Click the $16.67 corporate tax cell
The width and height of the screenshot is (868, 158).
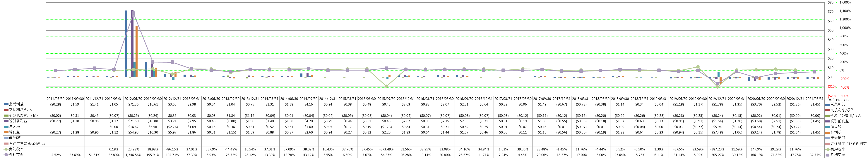(x=133, y=127)
